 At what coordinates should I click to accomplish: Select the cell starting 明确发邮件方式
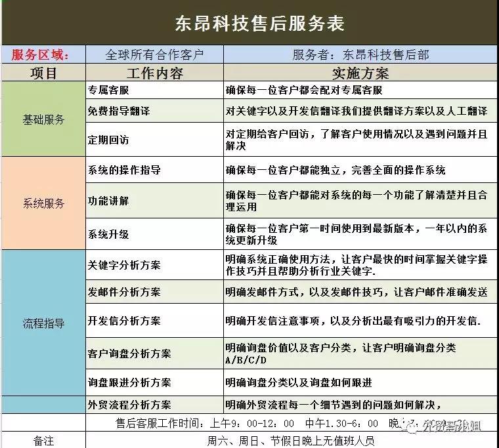[360, 292]
